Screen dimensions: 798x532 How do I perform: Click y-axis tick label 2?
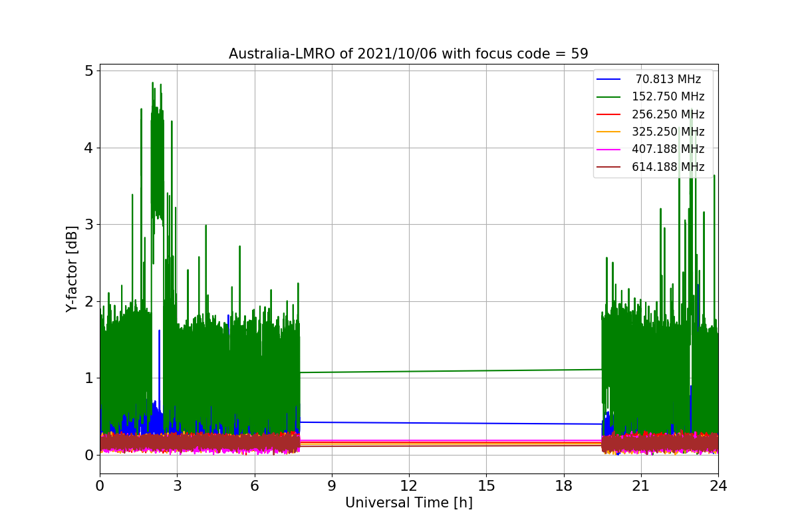(88, 301)
